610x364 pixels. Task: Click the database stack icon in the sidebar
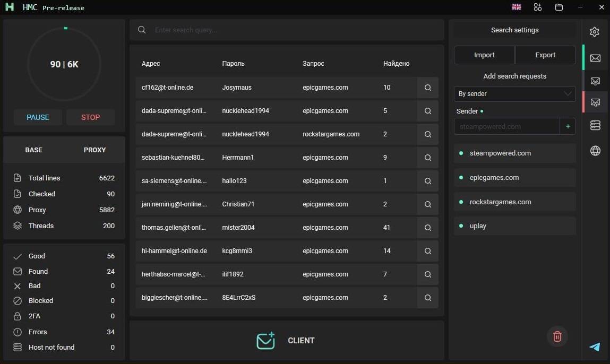click(x=595, y=125)
